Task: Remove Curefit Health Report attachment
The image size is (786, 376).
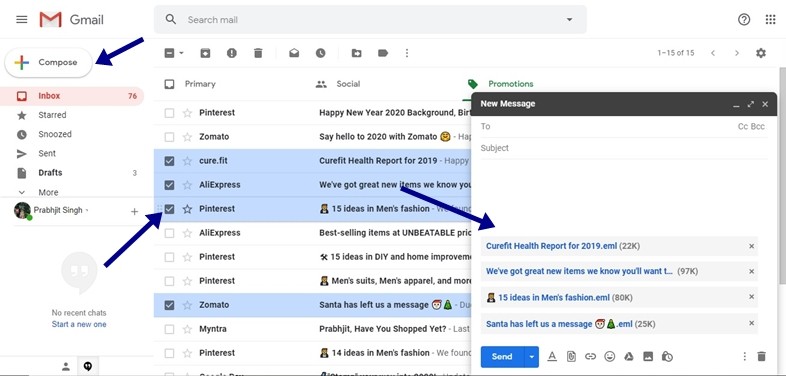Action: 751,246
